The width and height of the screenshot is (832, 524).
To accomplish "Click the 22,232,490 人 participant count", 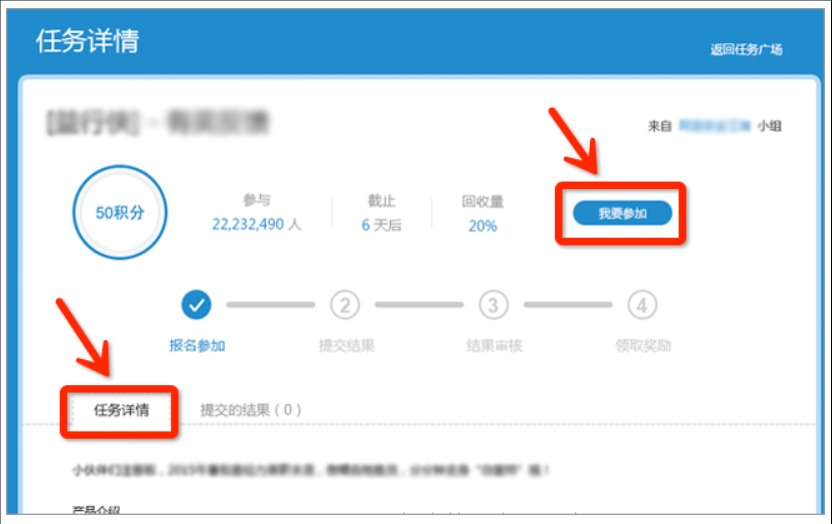I will click(256, 224).
